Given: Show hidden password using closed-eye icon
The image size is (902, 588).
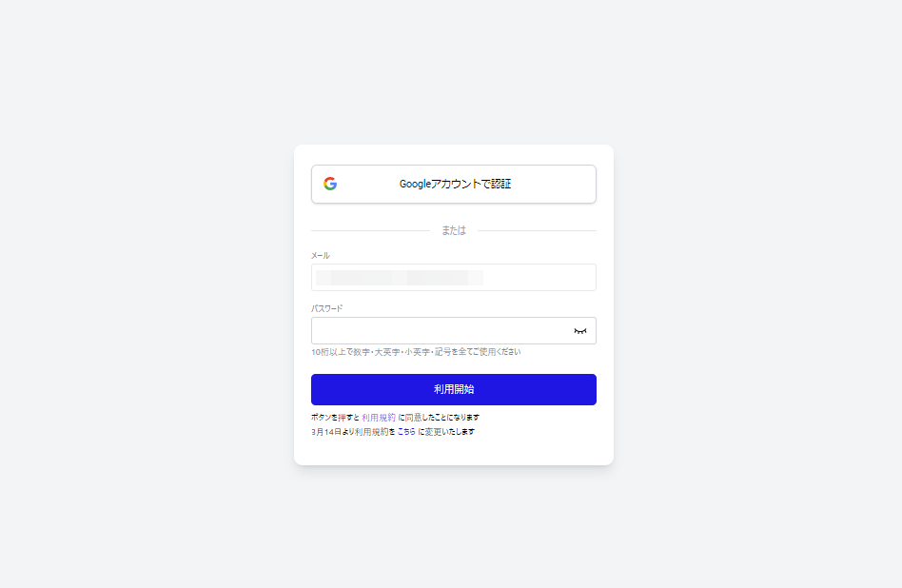Looking at the screenshot, I should [579, 331].
